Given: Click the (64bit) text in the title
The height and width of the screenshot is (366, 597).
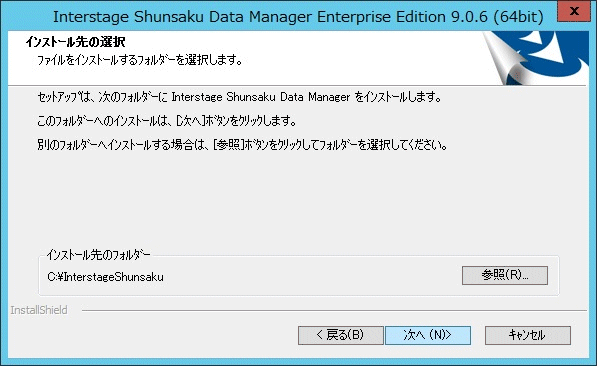Looking at the screenshot, I should pyautogui.click(x=518, y=17).
